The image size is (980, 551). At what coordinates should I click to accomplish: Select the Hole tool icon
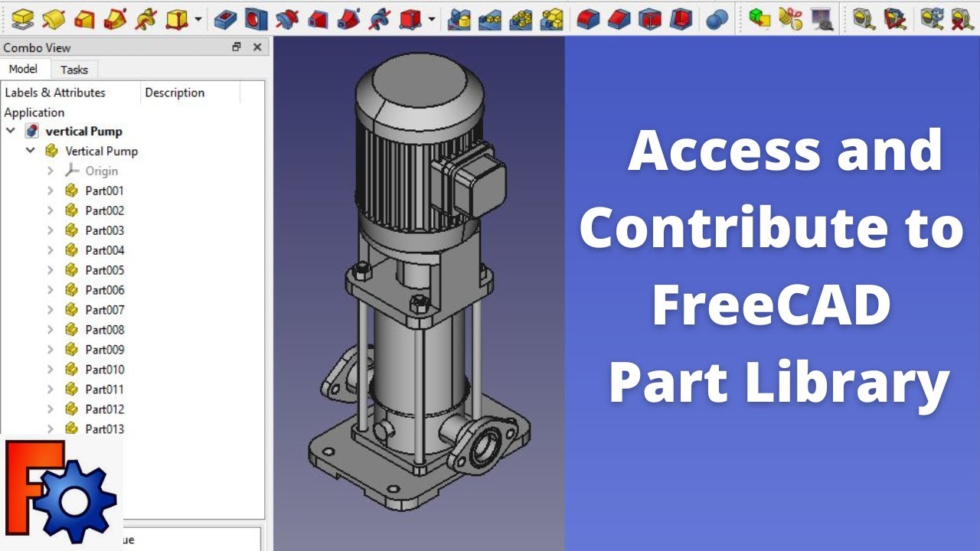256,18
